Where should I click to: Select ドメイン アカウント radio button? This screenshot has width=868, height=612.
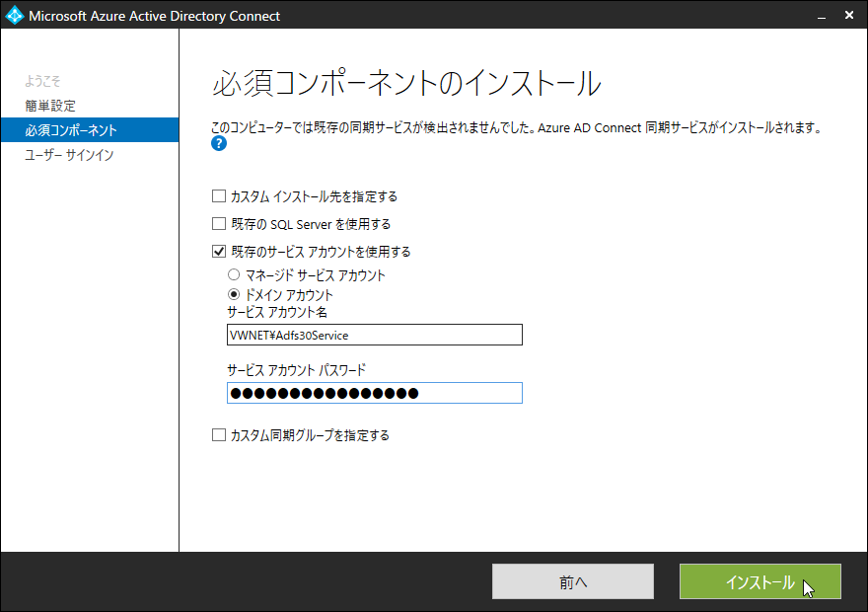[x=234, y=294]
